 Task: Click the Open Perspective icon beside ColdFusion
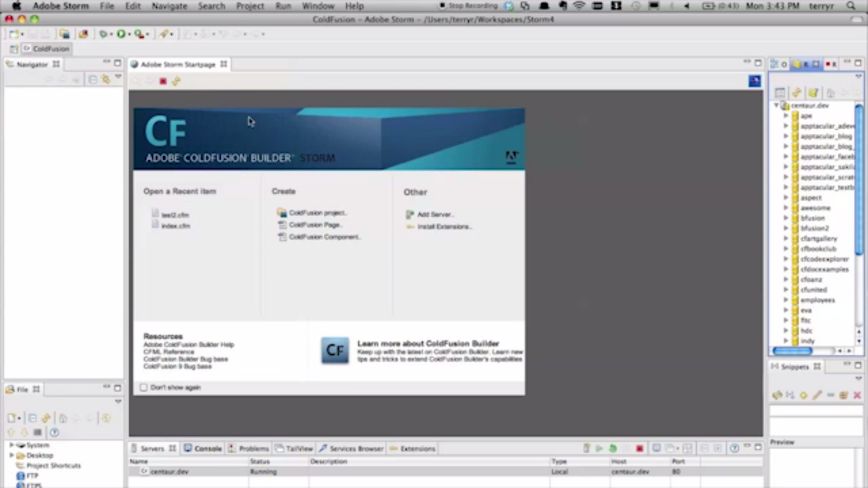tap(14, 49)
